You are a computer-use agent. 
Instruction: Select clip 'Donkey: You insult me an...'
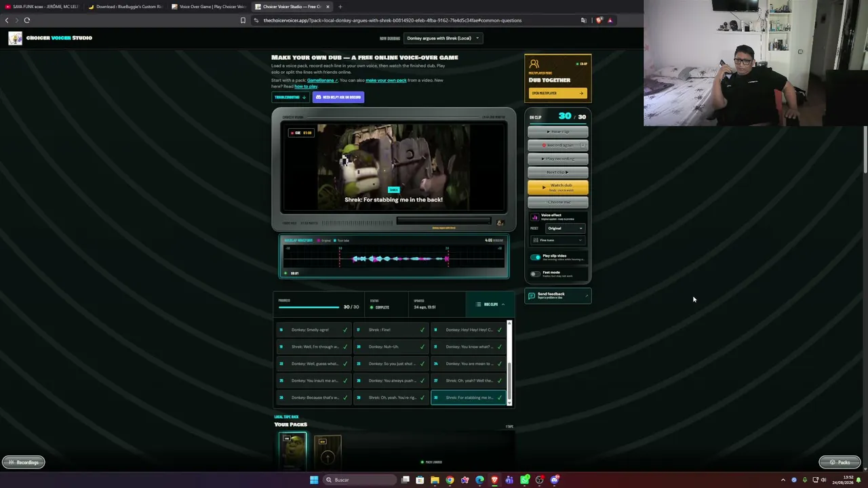(315, 381)
